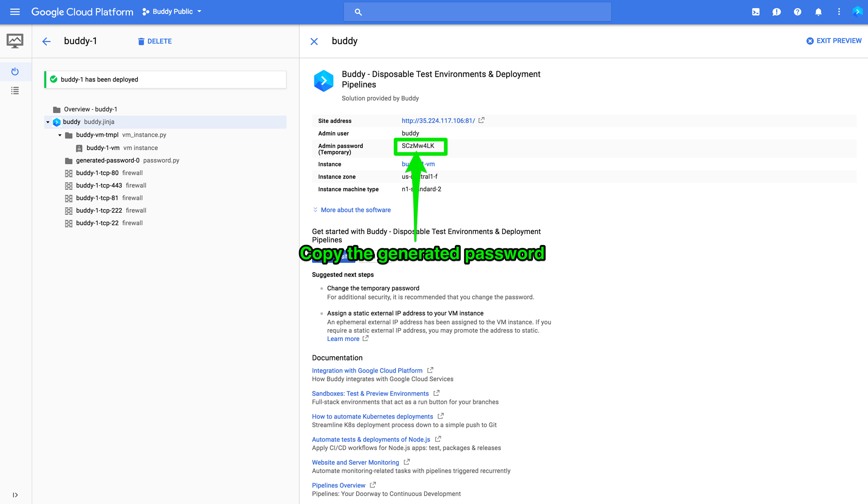Click the buddy-1-tcp-22 firewall icon

pos(69,223)
